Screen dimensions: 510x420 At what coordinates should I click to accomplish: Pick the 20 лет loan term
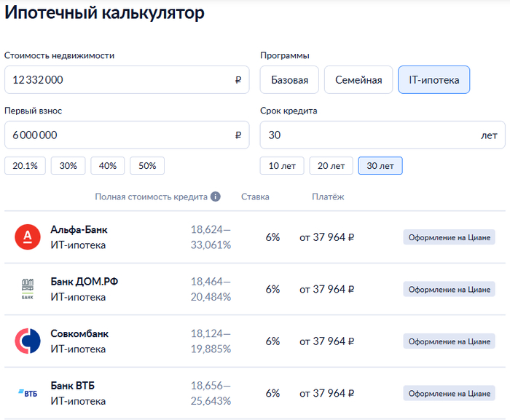pos(331,166)
